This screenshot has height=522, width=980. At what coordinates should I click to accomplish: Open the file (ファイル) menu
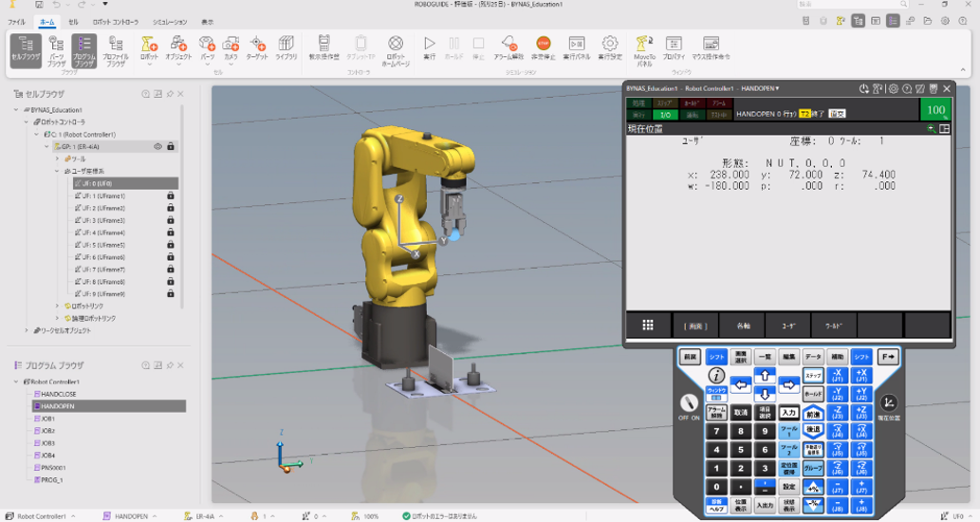[x=17, y=22]
